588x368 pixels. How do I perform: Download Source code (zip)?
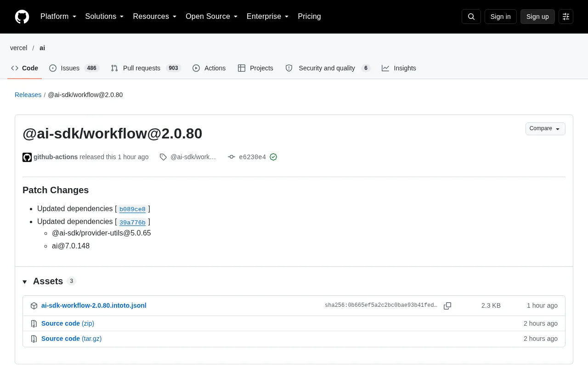[68, 324]
